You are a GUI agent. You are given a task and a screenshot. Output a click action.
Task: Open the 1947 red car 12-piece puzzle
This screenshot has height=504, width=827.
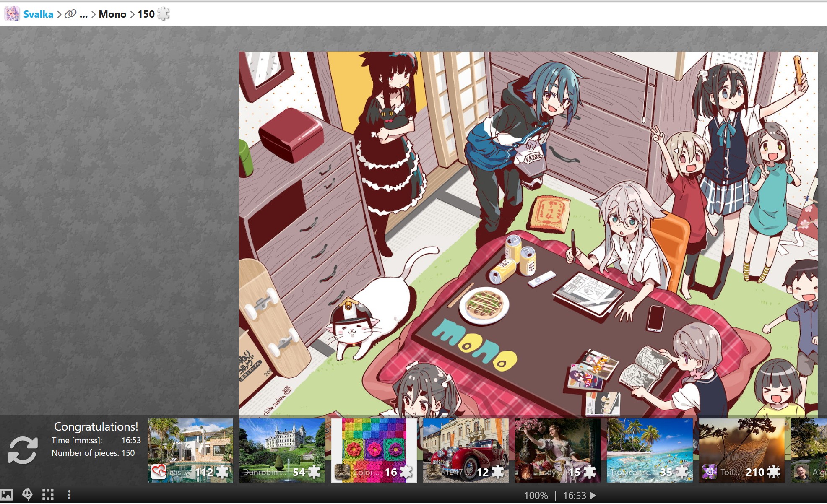click(x=466, y=450)
